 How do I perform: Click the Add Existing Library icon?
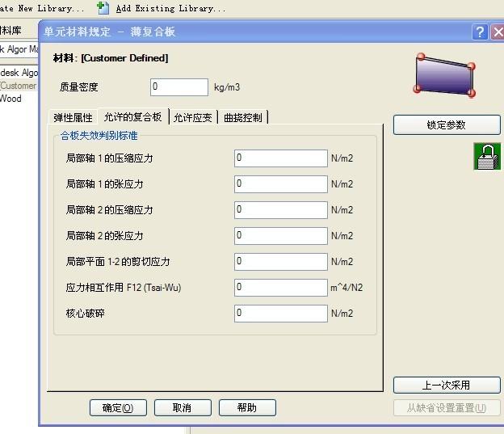click(x=103, y=8)
